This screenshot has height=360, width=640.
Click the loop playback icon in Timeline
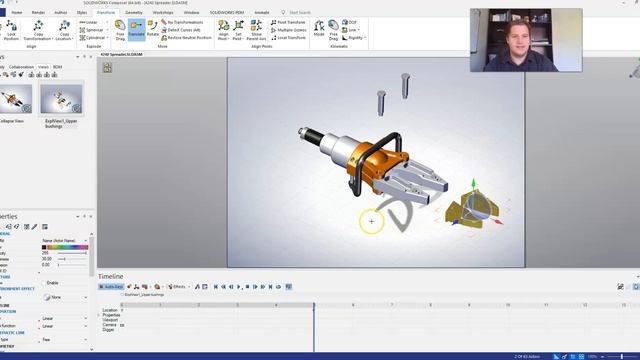pos(278,287)
